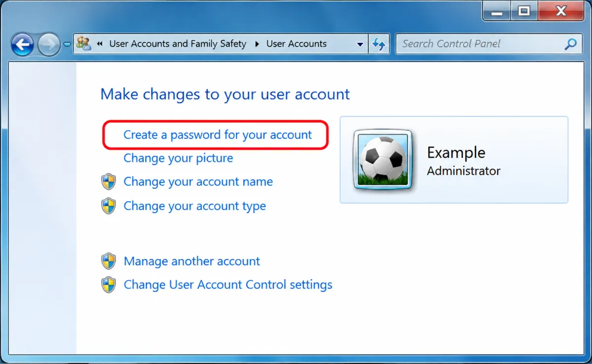This screenshot has width=592, height=364.
Task: Open User Accounts and Family Safety breadcrumb
Action: click(178, 44)
